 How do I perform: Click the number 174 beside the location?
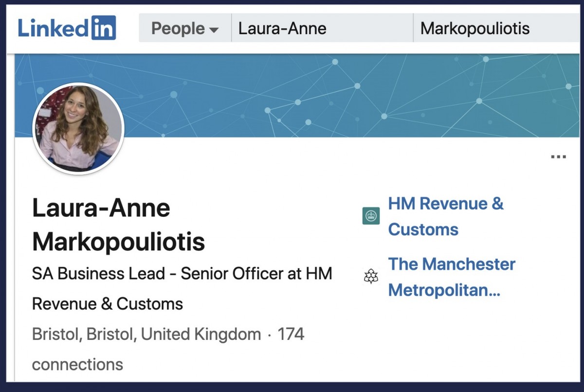pyautogui.click(x=291, y=335)
